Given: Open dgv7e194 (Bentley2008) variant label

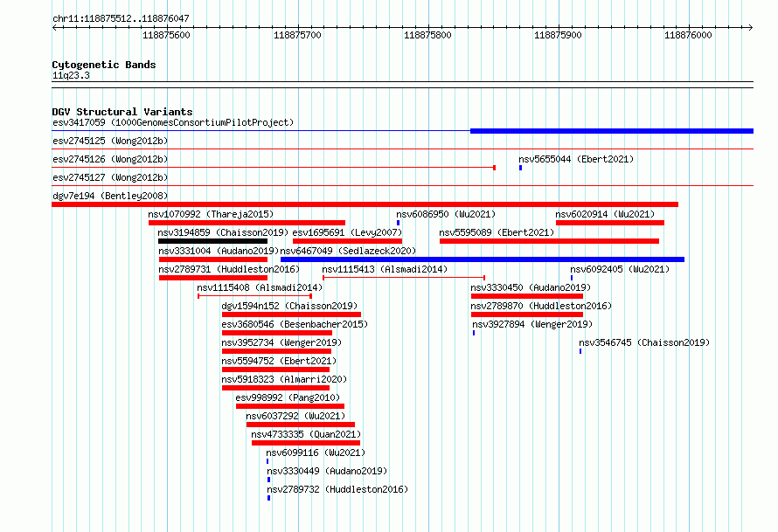Looking at the screenshot, I should coord(110,196).
